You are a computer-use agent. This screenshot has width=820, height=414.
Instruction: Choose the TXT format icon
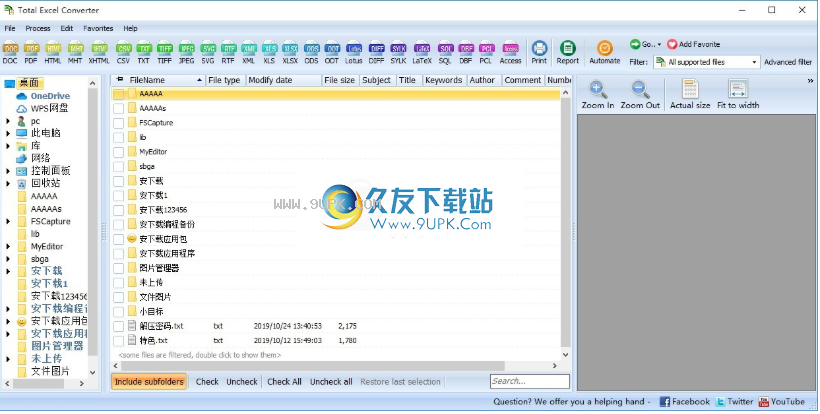[x=144, y=52]
